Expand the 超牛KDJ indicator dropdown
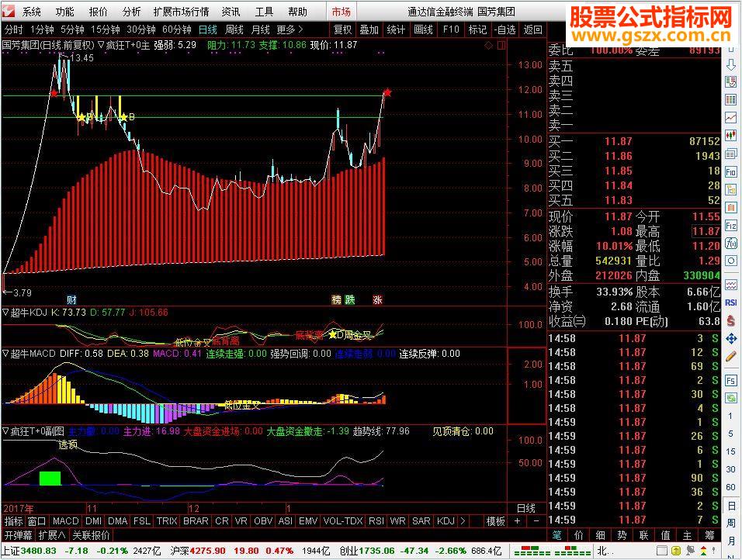This screenshot has height=560, width=742. pos(5,312)
